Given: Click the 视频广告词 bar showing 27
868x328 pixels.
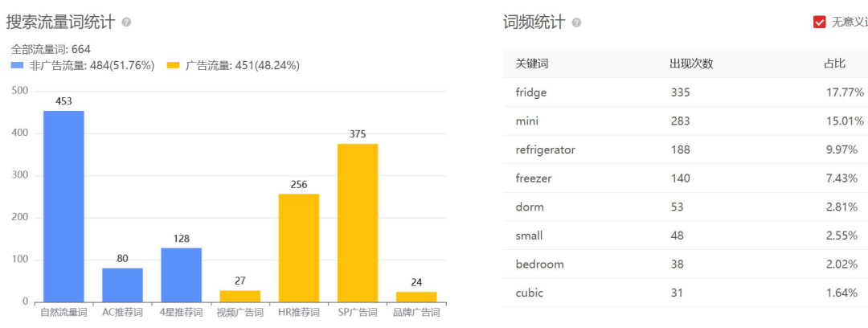Looking at the screenshot, I should tap(240, 296).
